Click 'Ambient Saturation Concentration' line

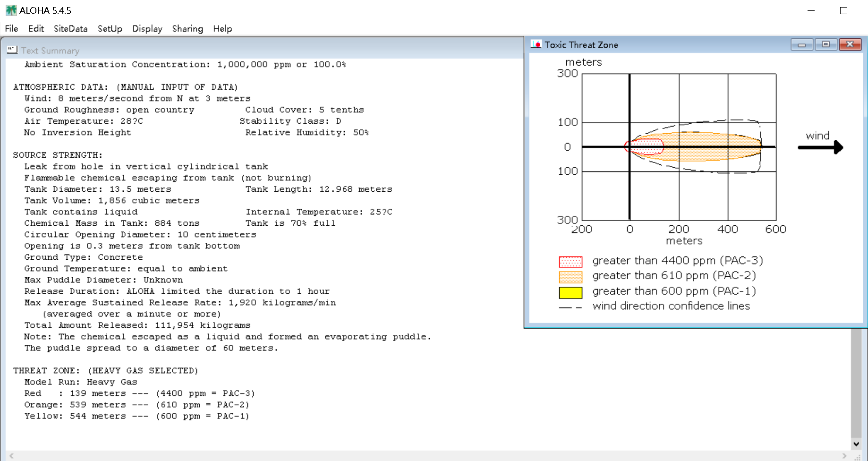pyautogui.click(x=185, y=64)
